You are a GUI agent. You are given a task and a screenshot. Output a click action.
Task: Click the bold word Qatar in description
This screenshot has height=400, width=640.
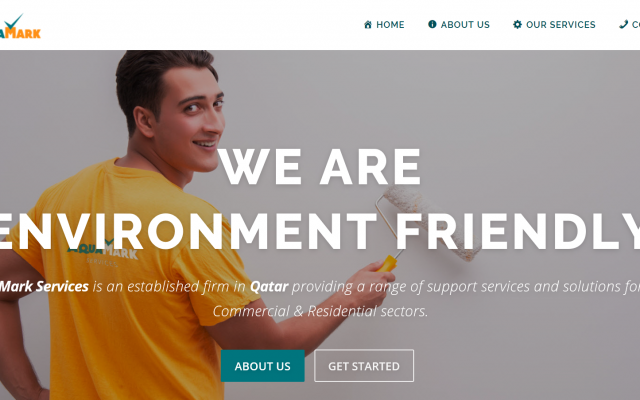[269, 287]
